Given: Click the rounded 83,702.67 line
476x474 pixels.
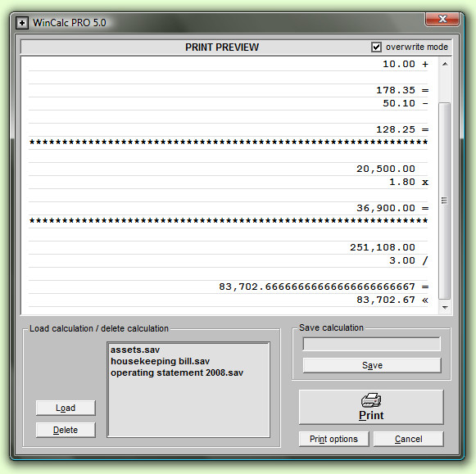Looking at the screenshot, I should (x=392, y=300).
